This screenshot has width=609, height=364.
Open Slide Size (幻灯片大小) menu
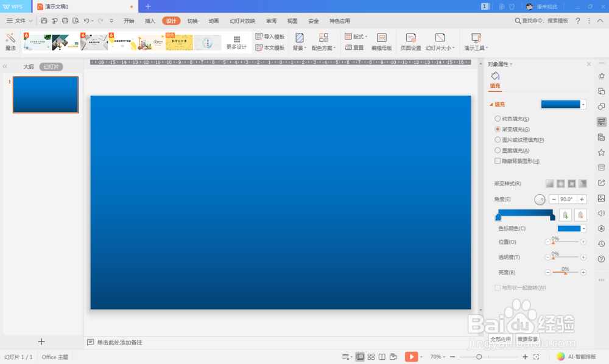coord(440,42)
